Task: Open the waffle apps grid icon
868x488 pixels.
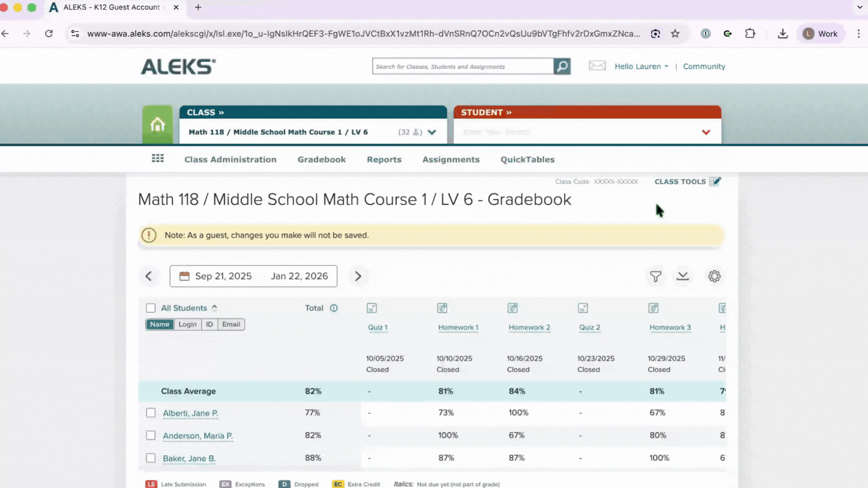Action: 157,158
